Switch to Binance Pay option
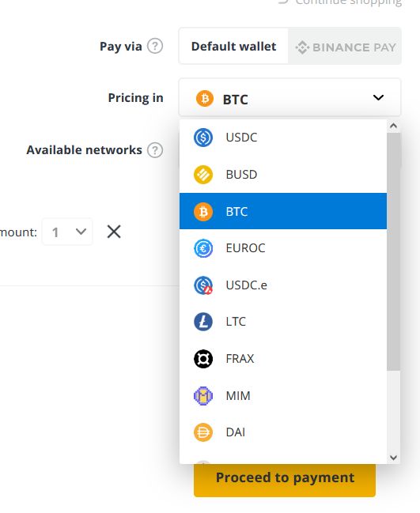This screenshot has width=420, height=513. [345, 47]
